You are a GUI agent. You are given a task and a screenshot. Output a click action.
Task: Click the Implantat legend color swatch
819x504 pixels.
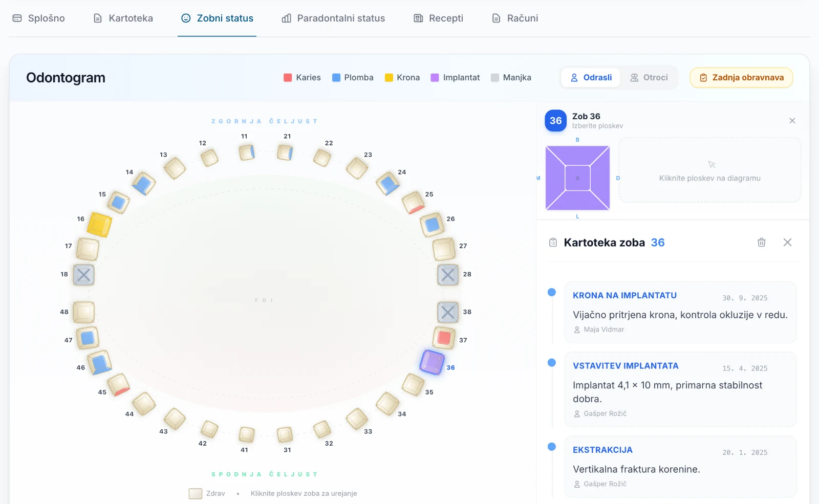(x=435, y=78)
